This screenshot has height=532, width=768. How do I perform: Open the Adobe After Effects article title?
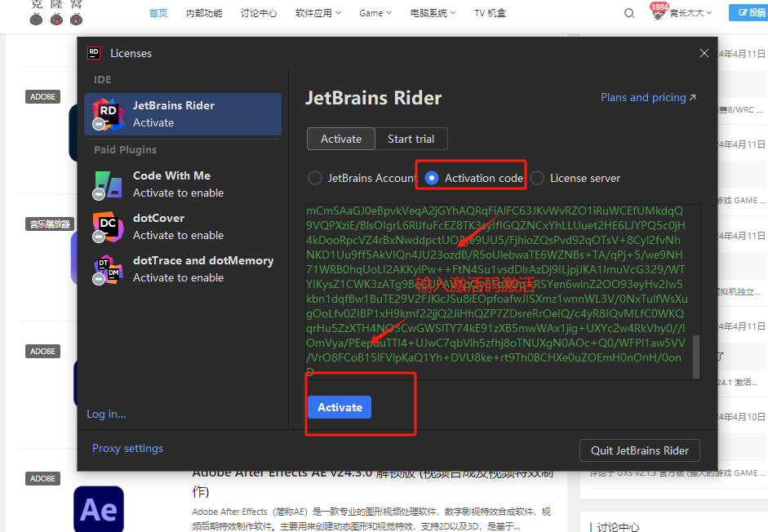tap(372, 482)
